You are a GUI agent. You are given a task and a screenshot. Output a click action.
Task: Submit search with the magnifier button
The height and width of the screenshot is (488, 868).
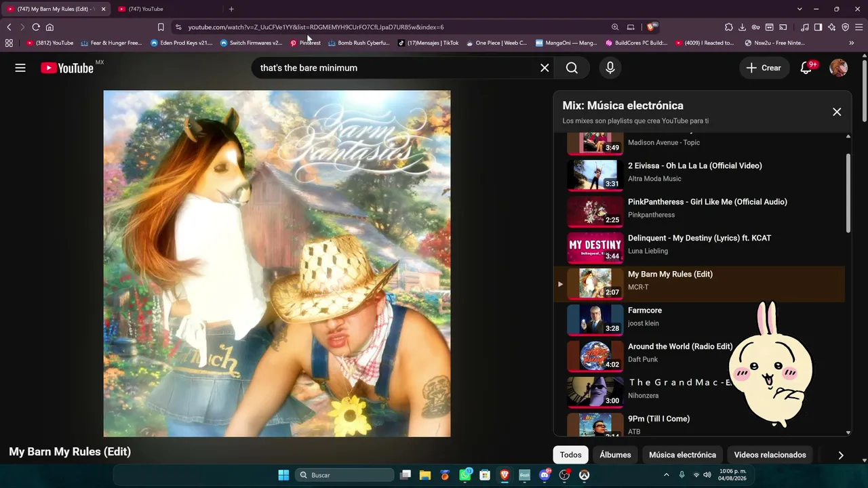(572, 68)
